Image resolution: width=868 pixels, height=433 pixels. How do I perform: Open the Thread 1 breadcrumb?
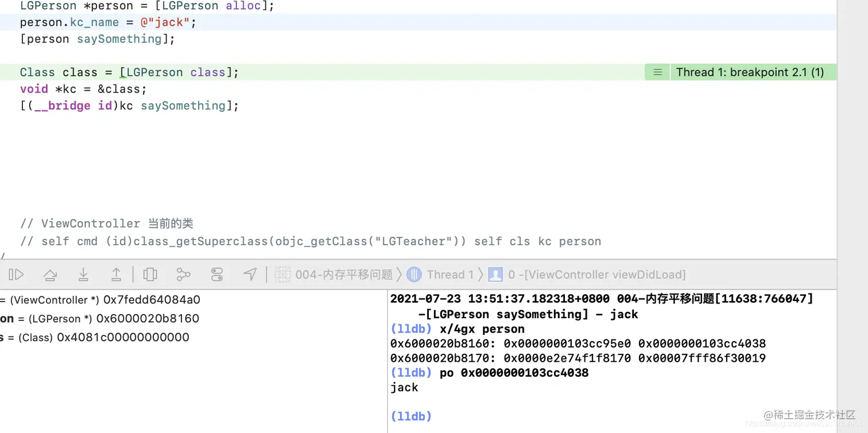450,275
